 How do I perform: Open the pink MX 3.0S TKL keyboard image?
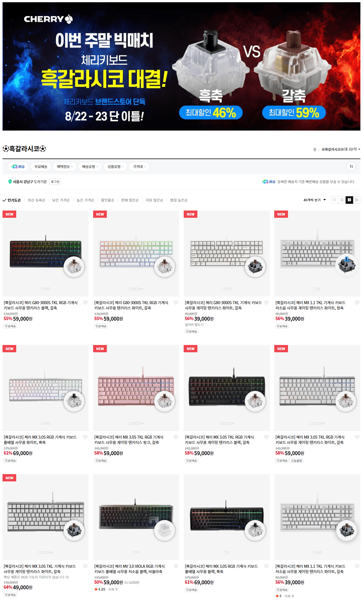pyautogui.click(x=136, y=388)
